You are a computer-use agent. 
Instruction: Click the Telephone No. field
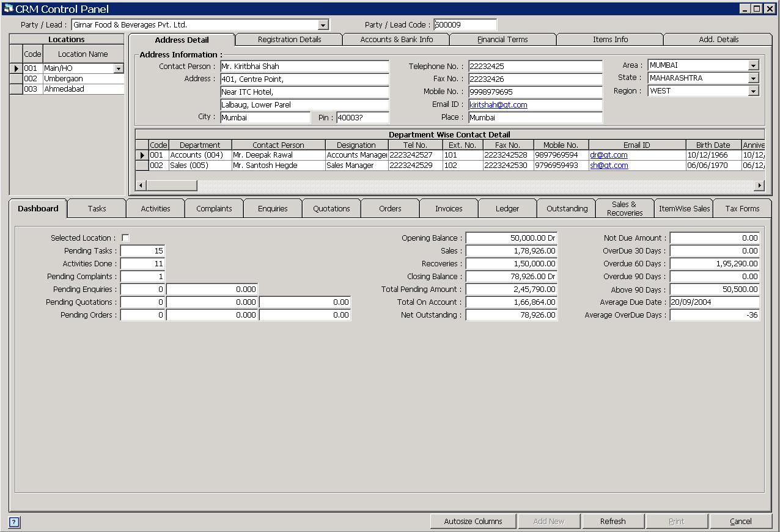[535, 67]
